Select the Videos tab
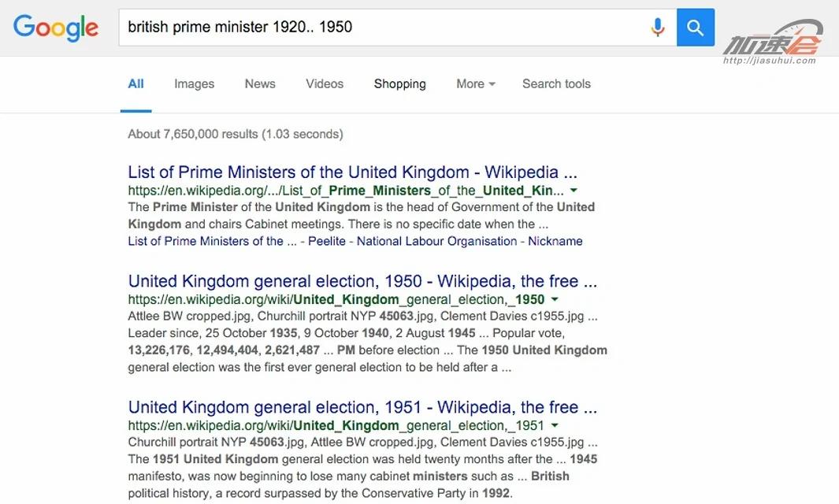 325,83
